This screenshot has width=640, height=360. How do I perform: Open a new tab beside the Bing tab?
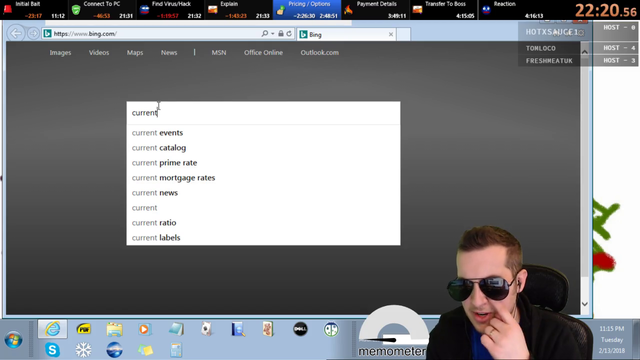coord(403,34)
